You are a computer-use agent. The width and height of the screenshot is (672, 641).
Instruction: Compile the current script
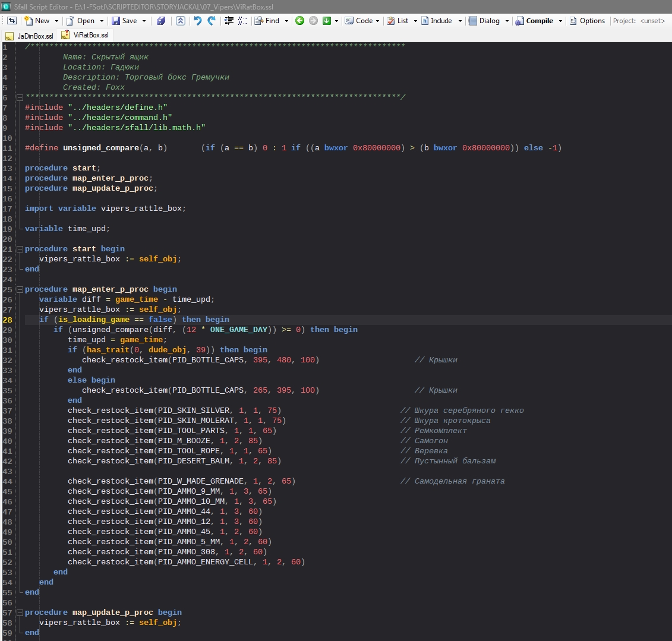[534, 21]
